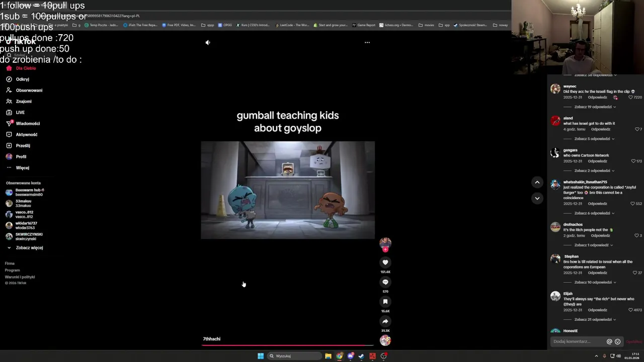Like whatsshakin_itsnathan715's comment with 552 likes
644x362 pixels.
633,204
